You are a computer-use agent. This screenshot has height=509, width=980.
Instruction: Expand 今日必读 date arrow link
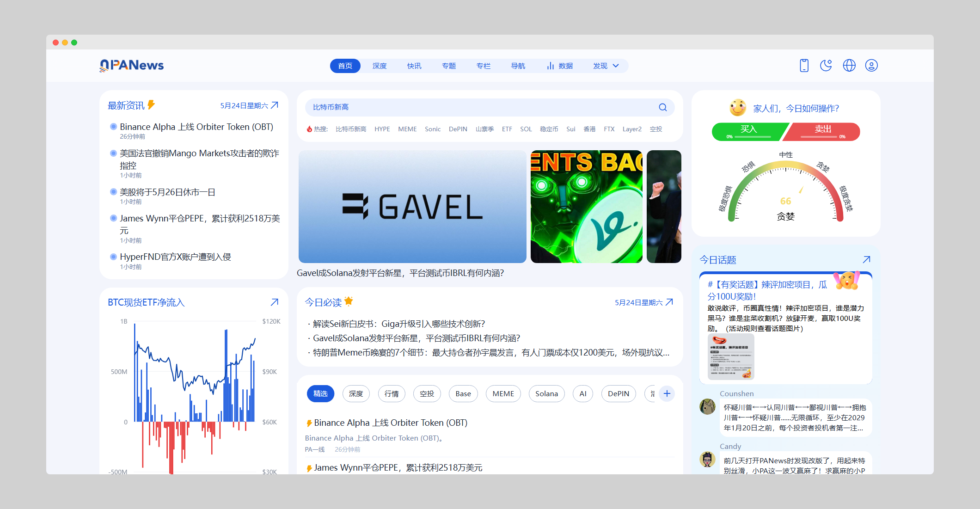(669, 302)
